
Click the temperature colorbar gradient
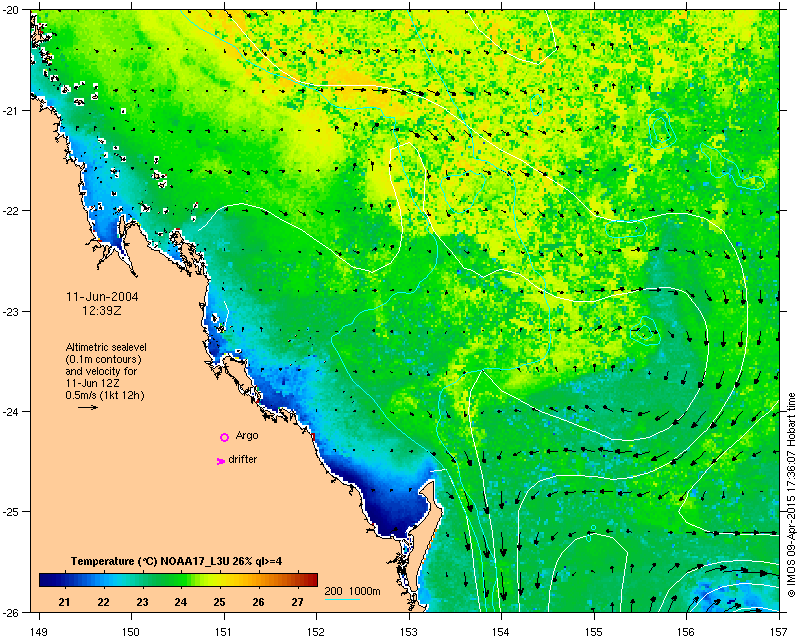pyautogui.click(x=178, y=579)
